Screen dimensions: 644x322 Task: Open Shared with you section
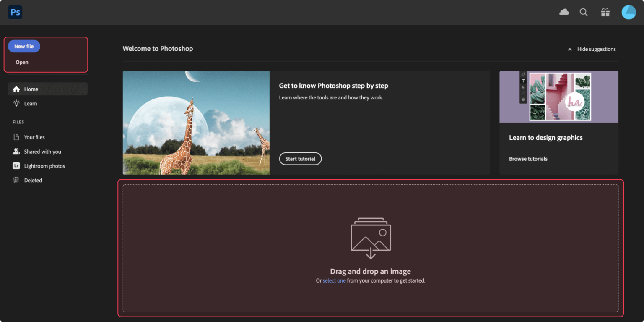[42, 152]
